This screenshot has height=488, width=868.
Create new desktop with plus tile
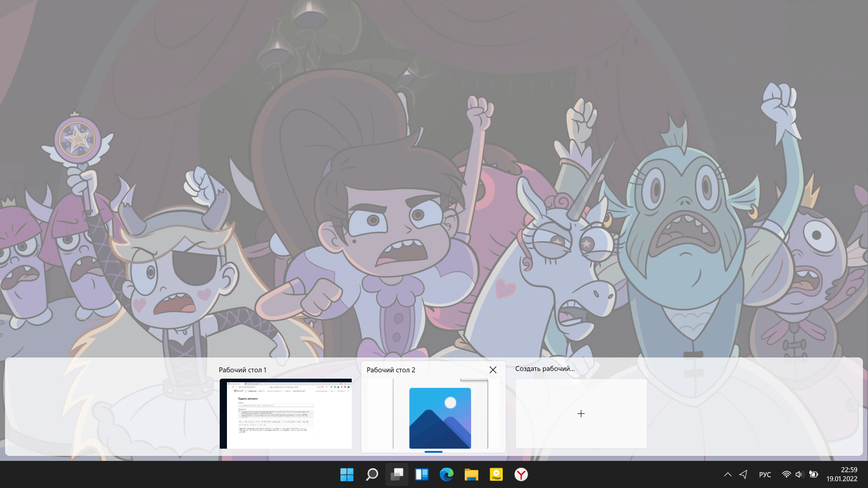pos(581,413)
